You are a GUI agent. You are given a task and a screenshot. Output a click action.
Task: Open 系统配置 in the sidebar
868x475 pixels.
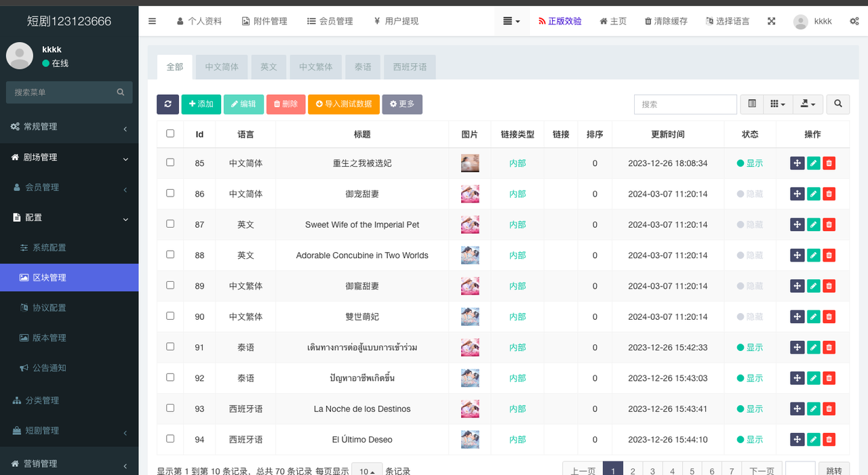(69, 248)
